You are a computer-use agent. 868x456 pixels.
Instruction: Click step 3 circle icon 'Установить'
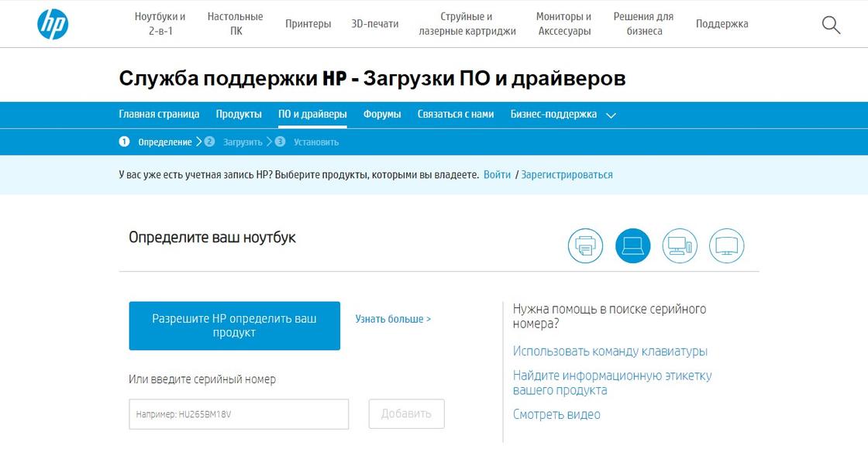(x=280, y=142)
